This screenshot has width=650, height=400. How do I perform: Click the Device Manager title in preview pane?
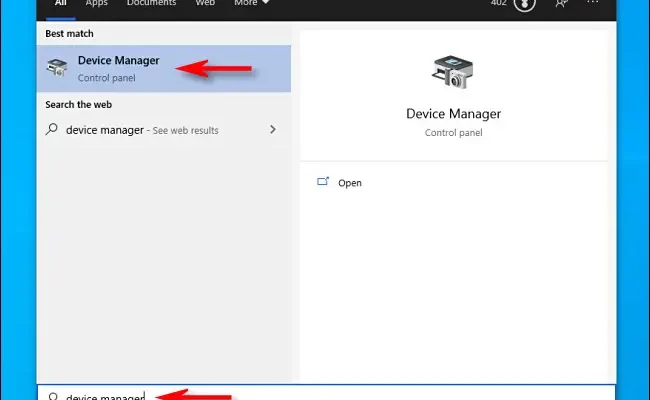(x=454, y=114)
